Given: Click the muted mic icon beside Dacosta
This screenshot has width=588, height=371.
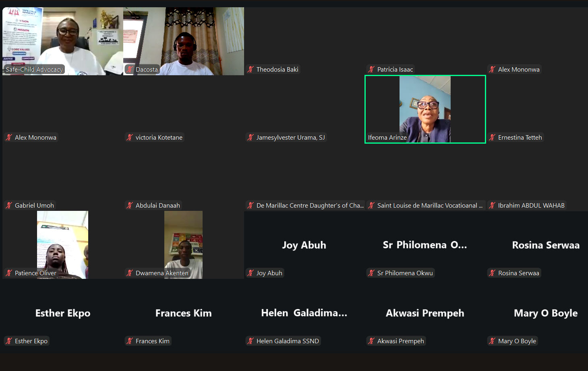Looking at the screenshot, I should tap(130, 70).
